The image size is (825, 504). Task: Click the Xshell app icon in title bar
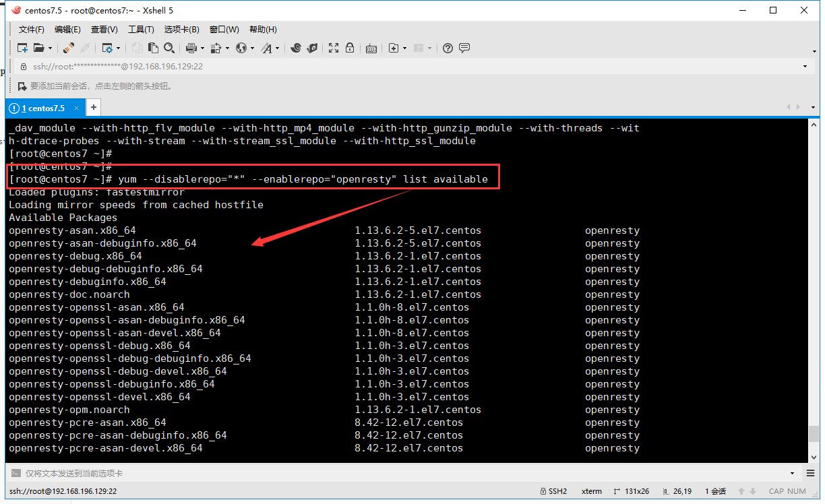click(15, 10)
